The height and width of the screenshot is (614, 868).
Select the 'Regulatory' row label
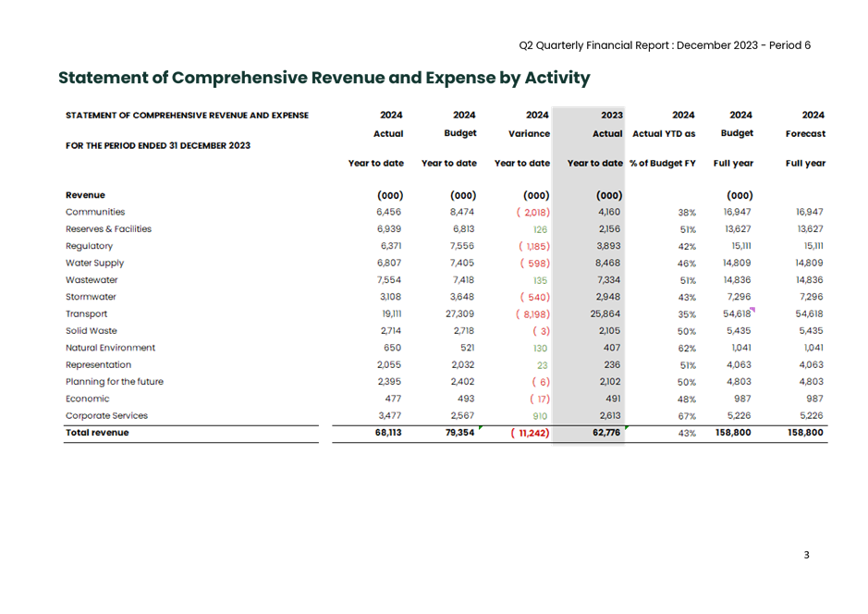pyautogui.click(x=89, y=246)
